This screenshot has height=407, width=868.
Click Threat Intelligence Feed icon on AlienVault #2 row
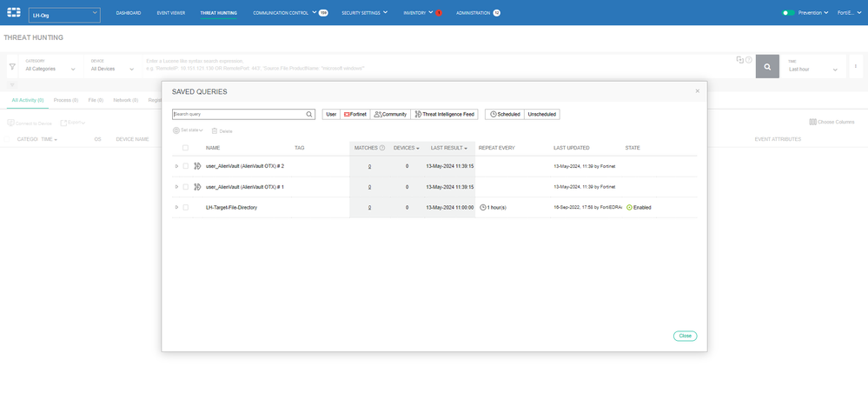[x=197, y=166]
